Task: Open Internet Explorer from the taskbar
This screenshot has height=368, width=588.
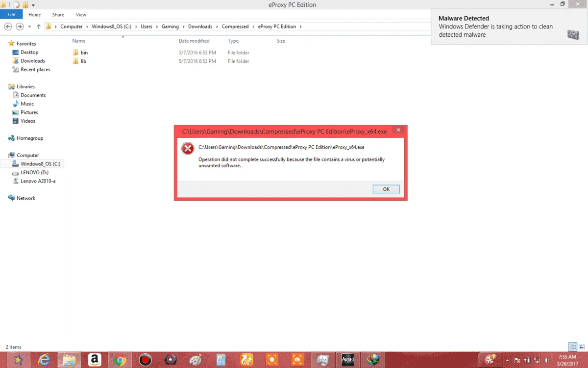Action: click(x=44, y=360)
